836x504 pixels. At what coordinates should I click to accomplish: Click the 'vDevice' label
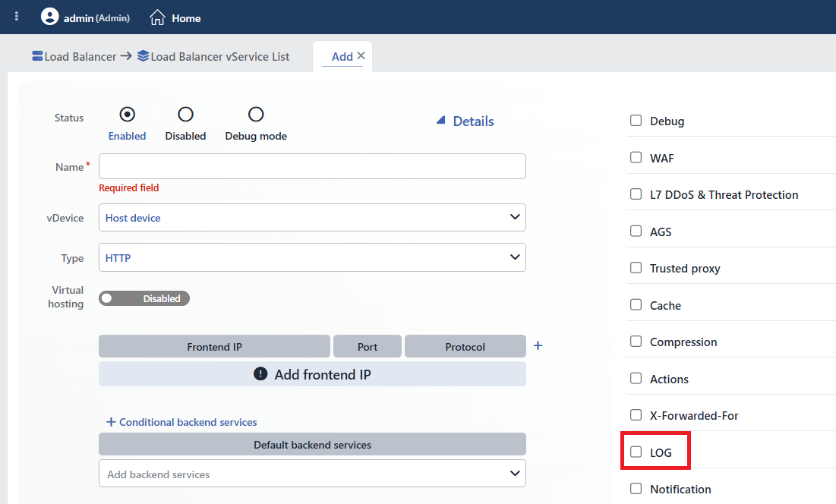[65, 218]
